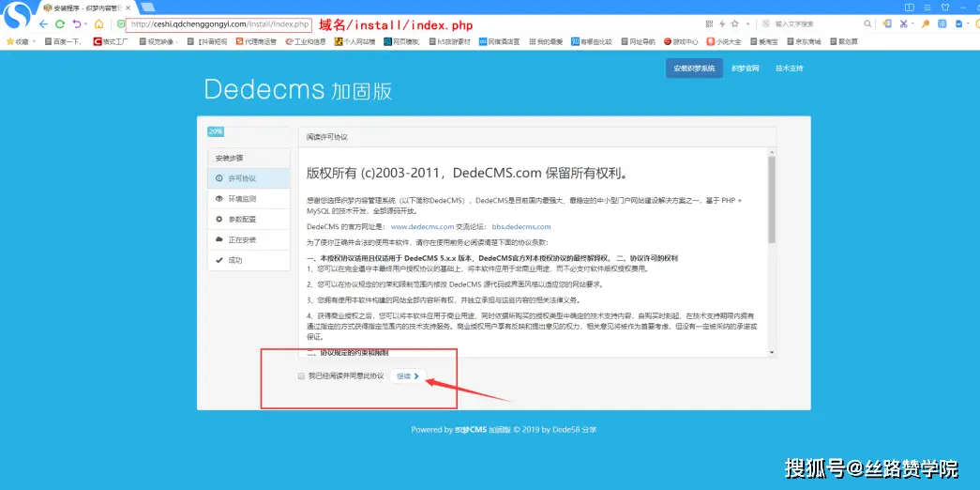Click the 20% install progress indicator
Screen dimensions: 980x490
216,132
